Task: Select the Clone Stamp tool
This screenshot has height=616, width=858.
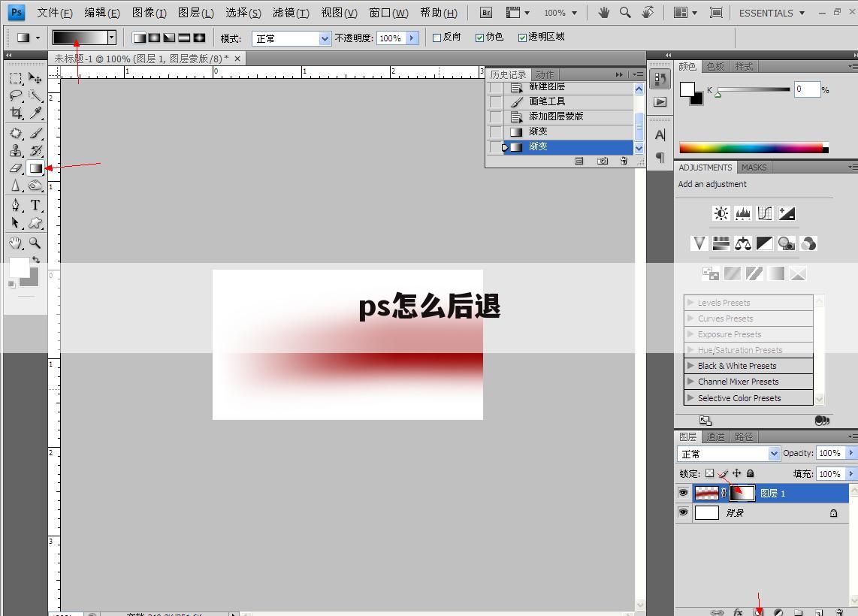Action: click(16, 150)
